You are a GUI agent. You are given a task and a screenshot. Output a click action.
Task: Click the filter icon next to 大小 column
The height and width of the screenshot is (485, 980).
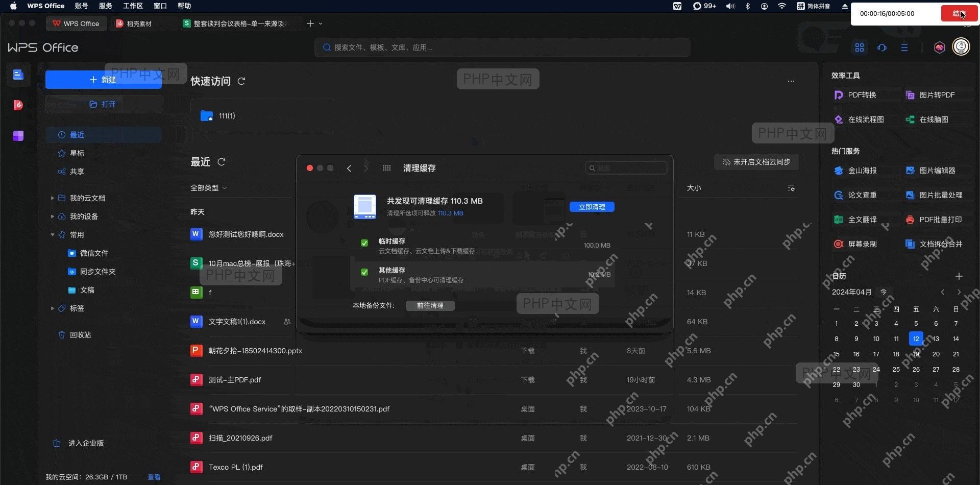tap(791, 188)
